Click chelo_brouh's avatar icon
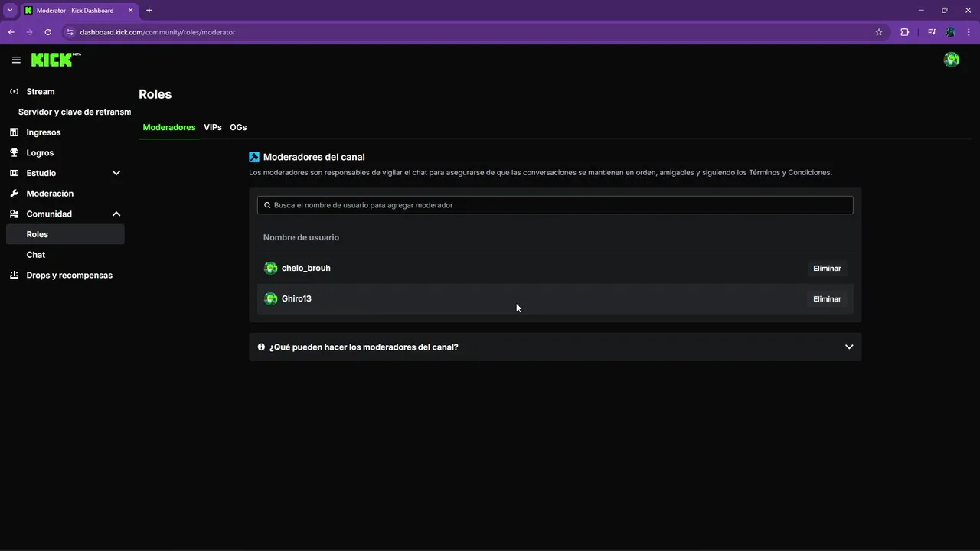The height and width of the screenshot is (551, 980). [270, 269]
